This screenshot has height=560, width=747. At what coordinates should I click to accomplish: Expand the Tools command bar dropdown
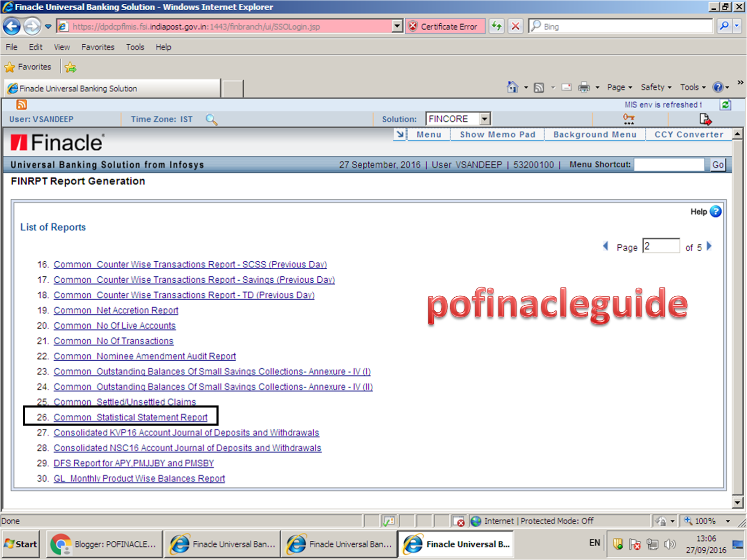[693, 87]
